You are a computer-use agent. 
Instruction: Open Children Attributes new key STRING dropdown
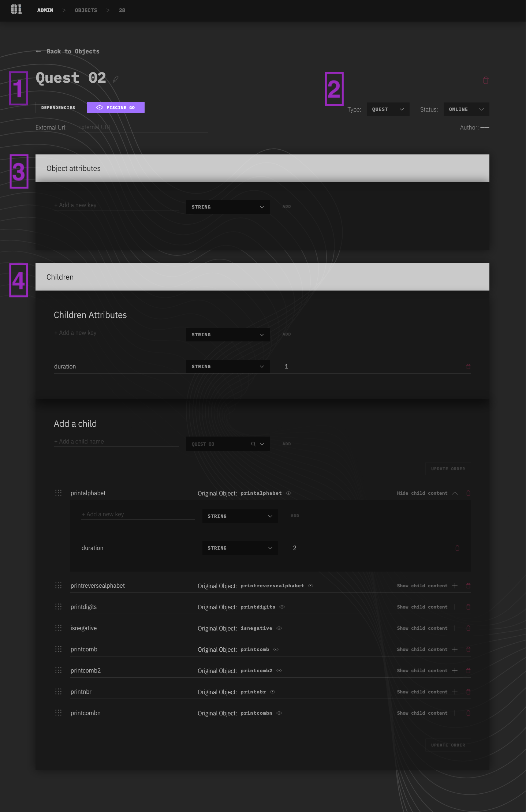pyautogui.click(x=228, y=334)
